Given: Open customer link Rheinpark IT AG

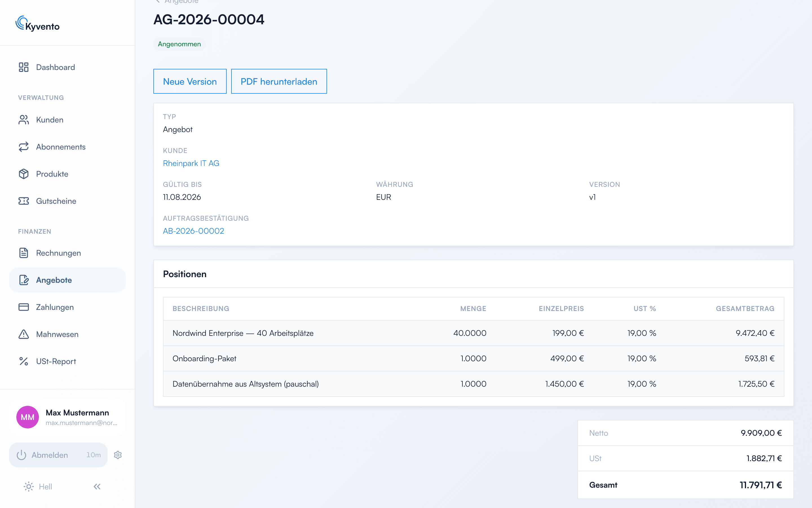Looking at the screenshot, I should 191,163.
